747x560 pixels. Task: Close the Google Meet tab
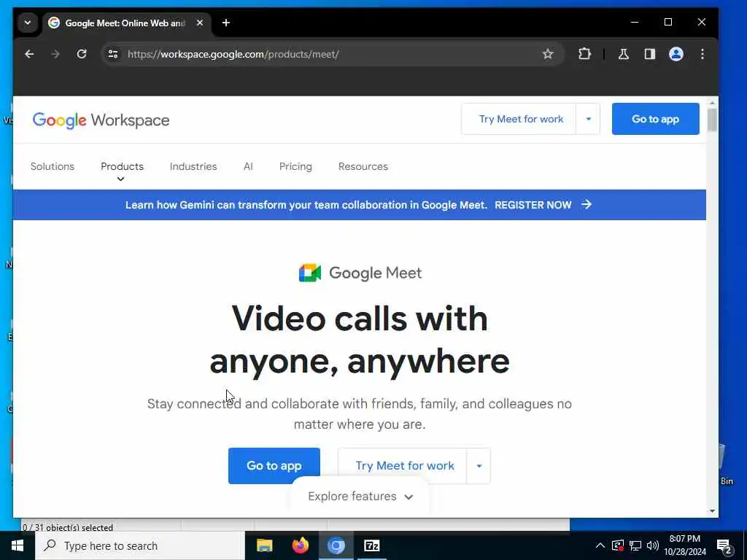200,23
